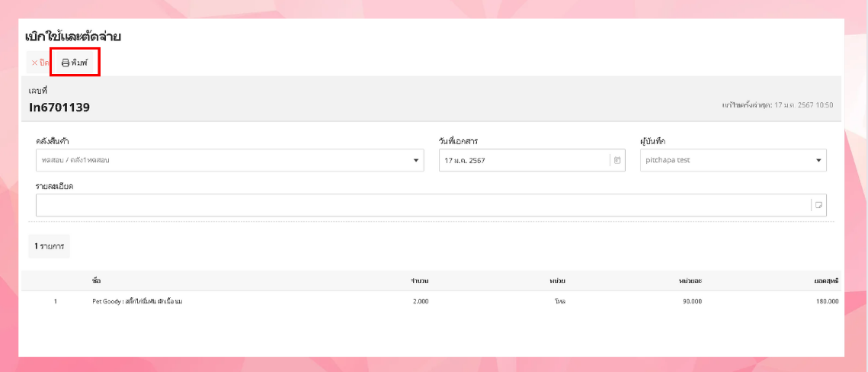Click the จำนวน column header
Viewport: 868px width, 372px height.
pos(419,281)
